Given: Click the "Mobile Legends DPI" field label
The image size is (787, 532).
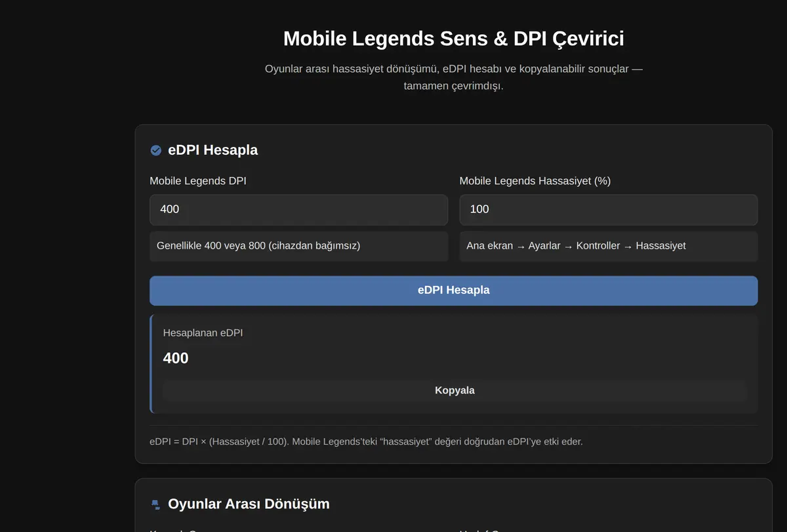Looking at the screenshot, I should click(x=198, y=181).
